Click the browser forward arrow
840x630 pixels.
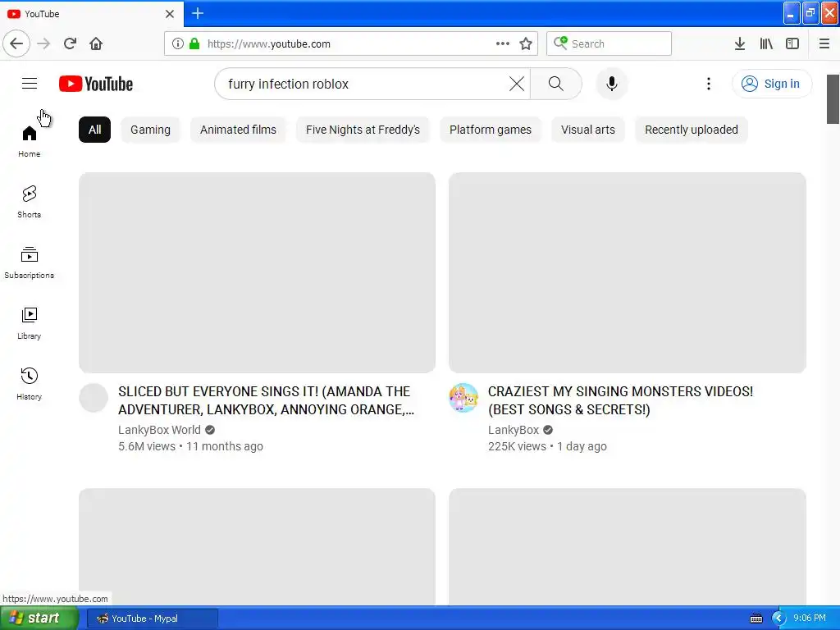coord(44,44)
